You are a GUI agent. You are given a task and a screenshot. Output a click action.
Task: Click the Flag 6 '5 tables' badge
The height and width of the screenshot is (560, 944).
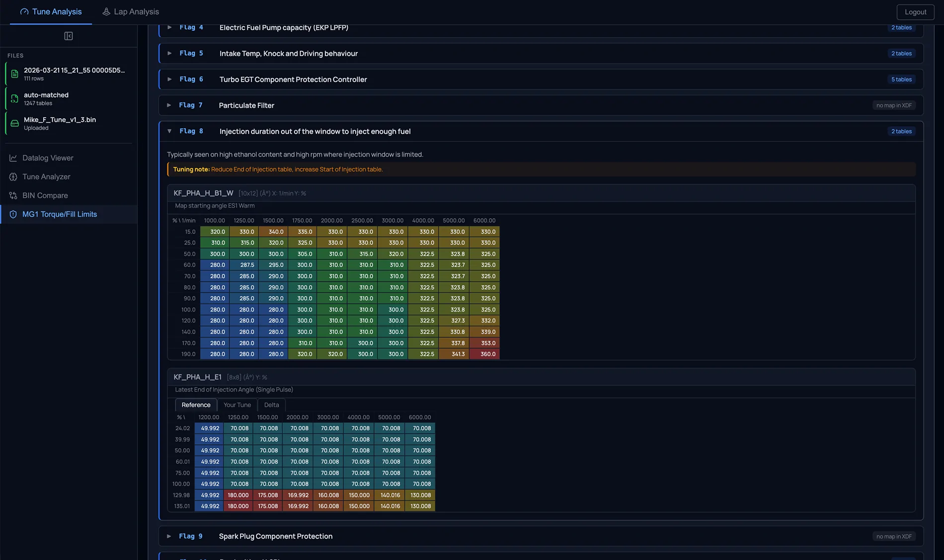[x=901, y=79]
